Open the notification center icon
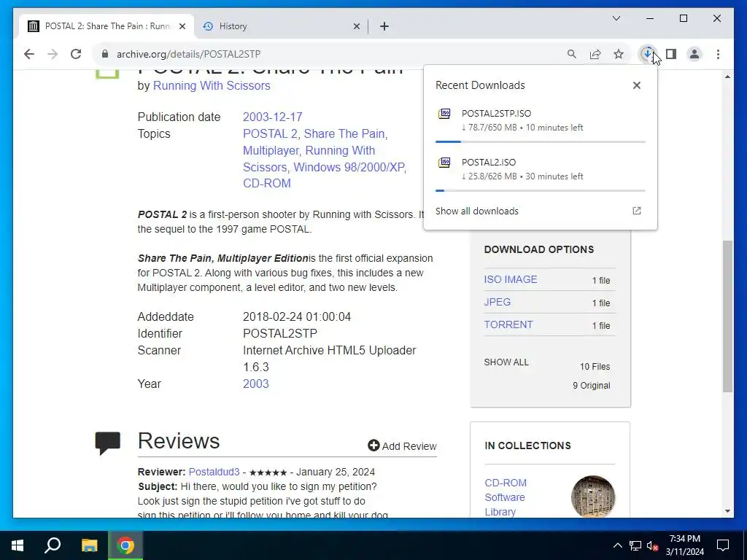Screen dimensions: 747x560 (723, 545)
